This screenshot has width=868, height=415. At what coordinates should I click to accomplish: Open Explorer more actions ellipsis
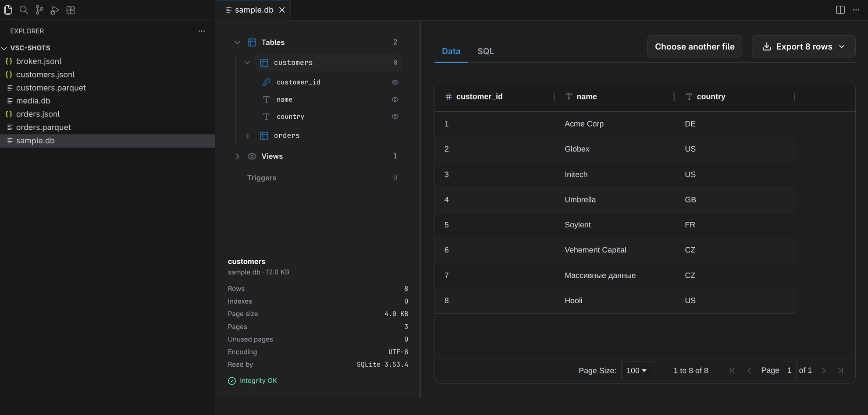tap(202, 31)
